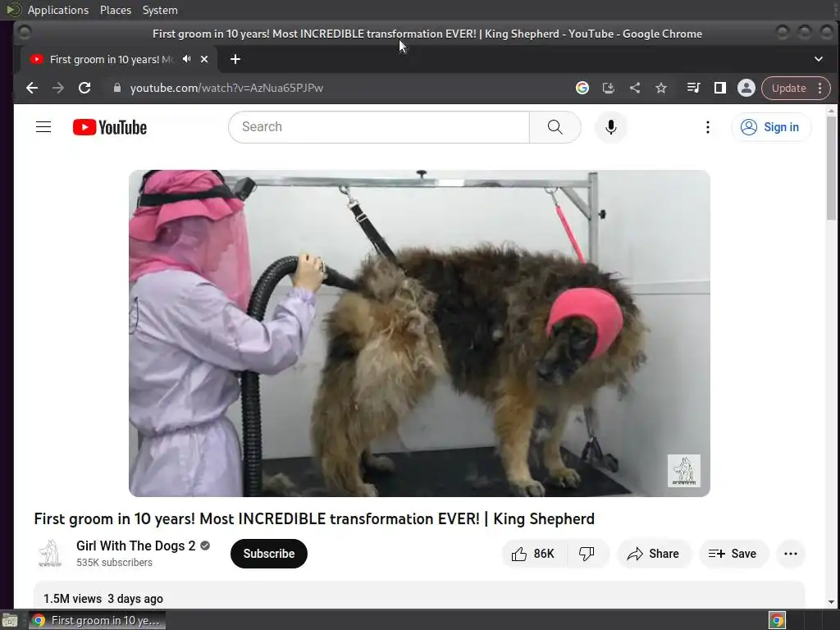Click the Update button in Chrome
Image resolution: width=840 pixels, height=630 pixels.
click(x=788, y=88)
